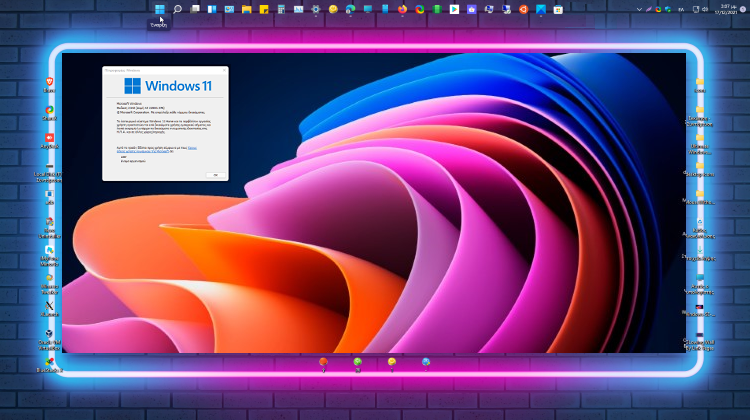Screen dimensions: 750x420
Task: Open the Winaero Tweaker desktop shortcut
Action: coord(49,284)
